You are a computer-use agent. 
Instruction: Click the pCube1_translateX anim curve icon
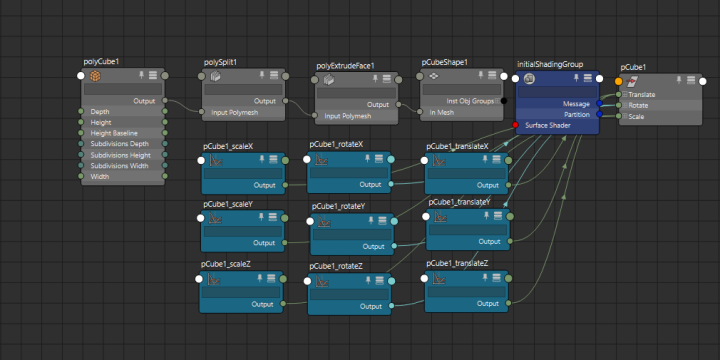tap(439, 160)
